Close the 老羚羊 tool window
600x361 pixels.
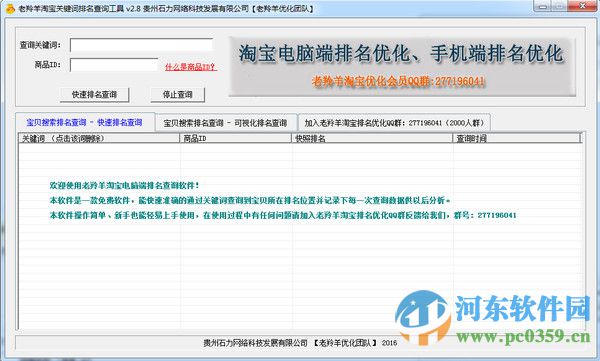coord(582,6)
